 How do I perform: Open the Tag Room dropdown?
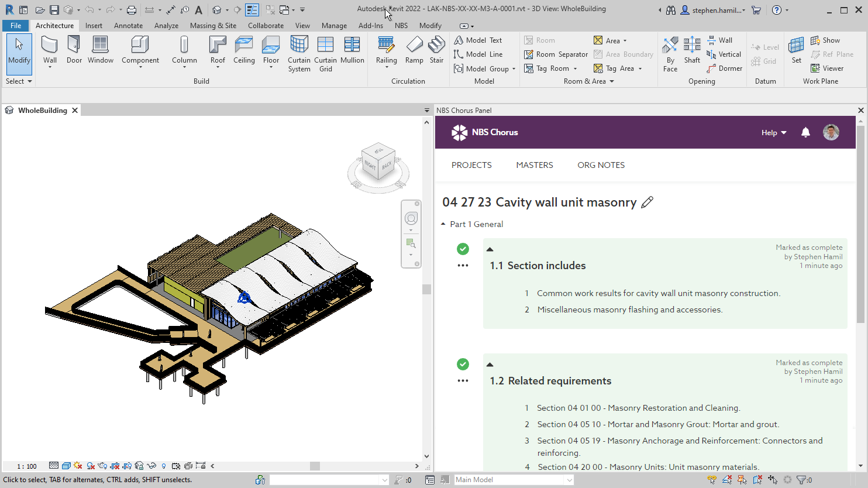[x=575, y=69]
